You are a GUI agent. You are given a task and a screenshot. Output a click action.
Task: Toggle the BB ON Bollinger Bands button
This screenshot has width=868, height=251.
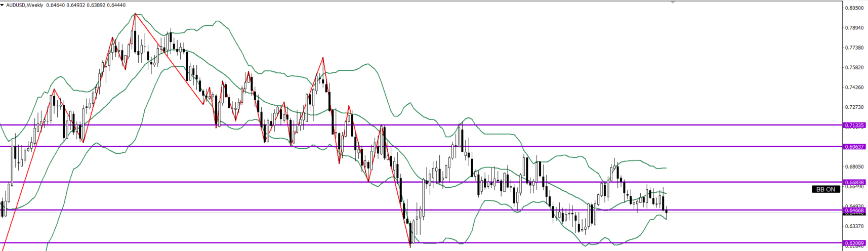coord(826,189)
